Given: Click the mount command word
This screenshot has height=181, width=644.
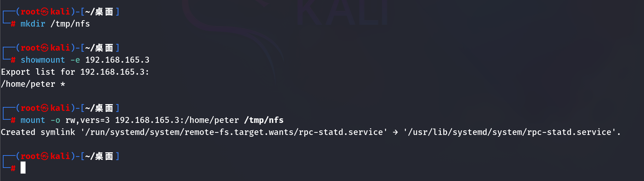Looking at the screenshot, I should [33, 120].
